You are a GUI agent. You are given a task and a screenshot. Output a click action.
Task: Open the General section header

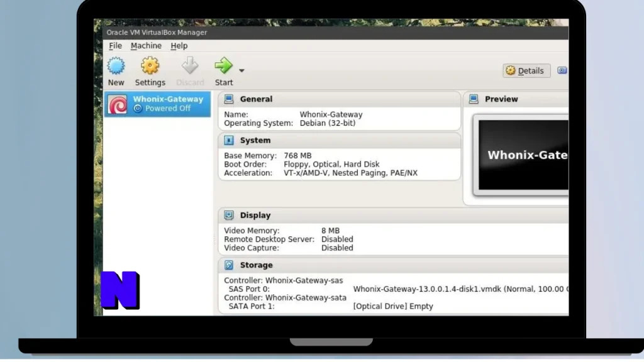tap(340, 99)
